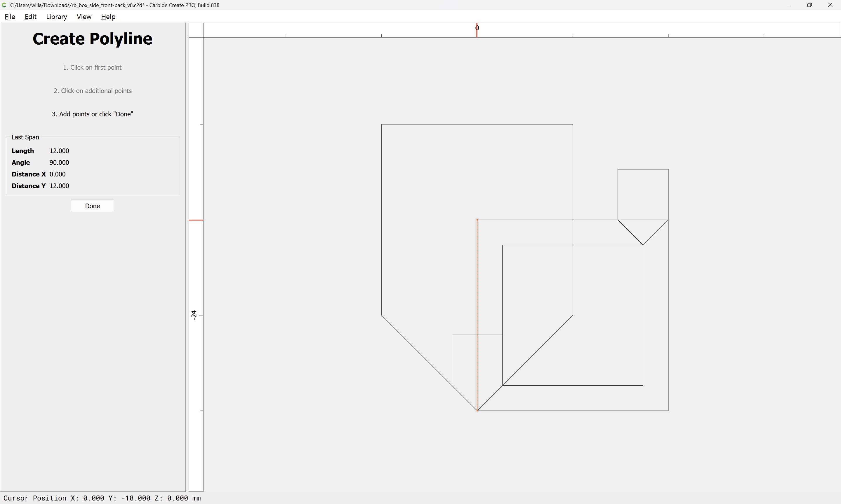
Task: Click the Done button to finish the polyline
Action: point(93,206)
